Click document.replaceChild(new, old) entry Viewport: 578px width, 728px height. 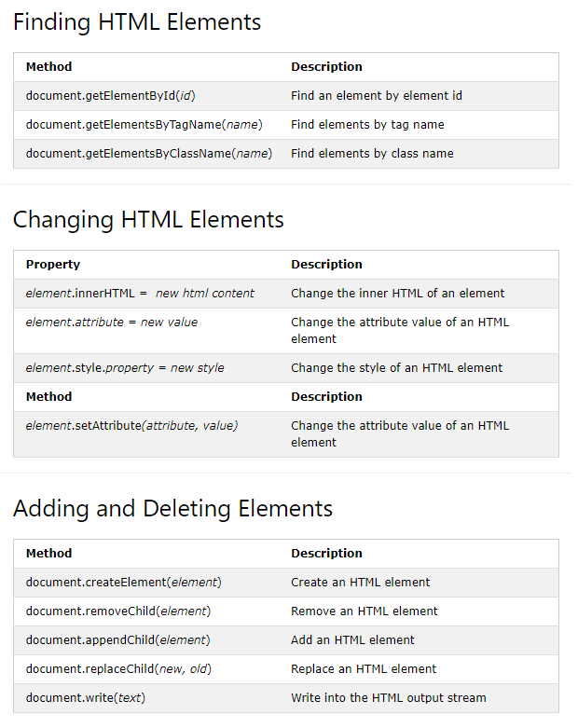(118, 669)
